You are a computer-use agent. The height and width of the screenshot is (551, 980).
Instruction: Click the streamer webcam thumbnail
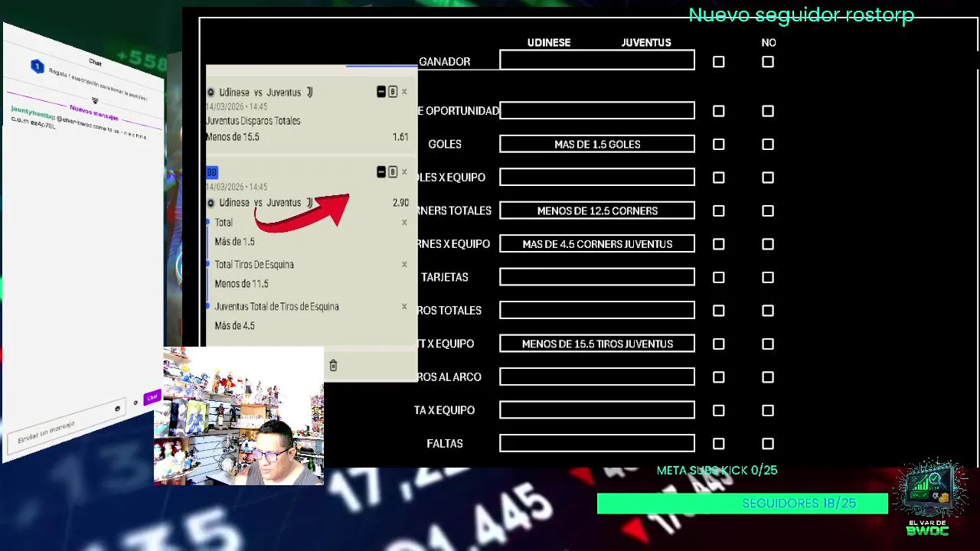click(239, 416)
